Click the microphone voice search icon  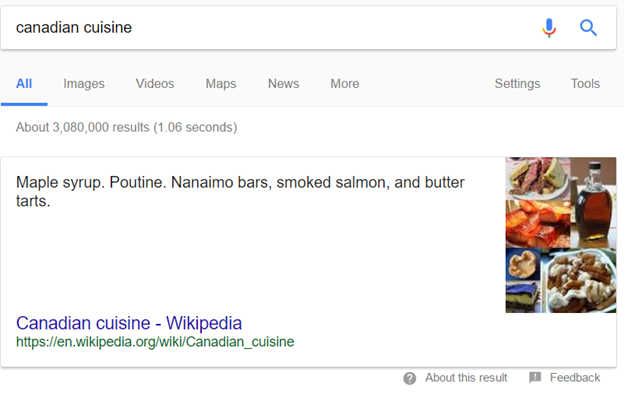click(x=549, y=28)
